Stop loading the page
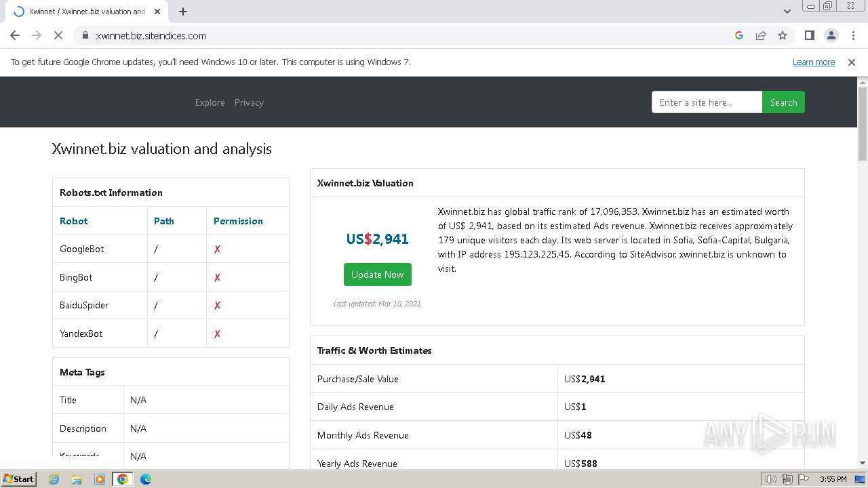This screenshot has width=868, height=488. 58,35
